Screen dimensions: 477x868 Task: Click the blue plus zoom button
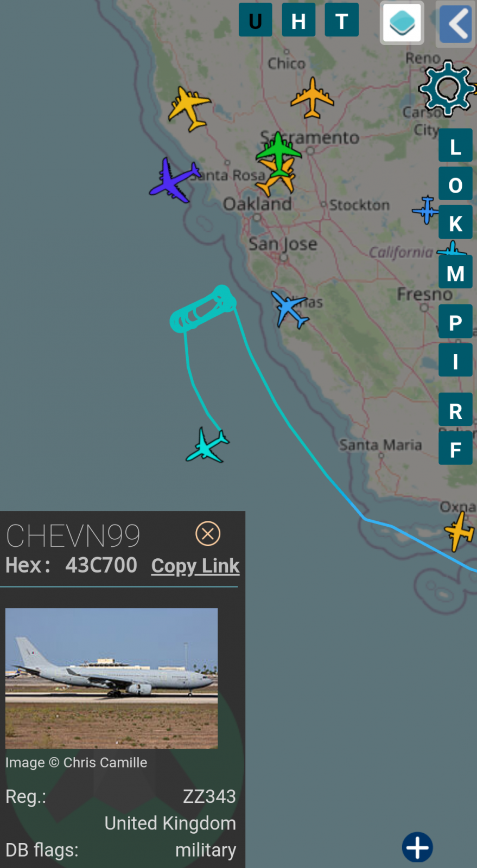point(417,847)
